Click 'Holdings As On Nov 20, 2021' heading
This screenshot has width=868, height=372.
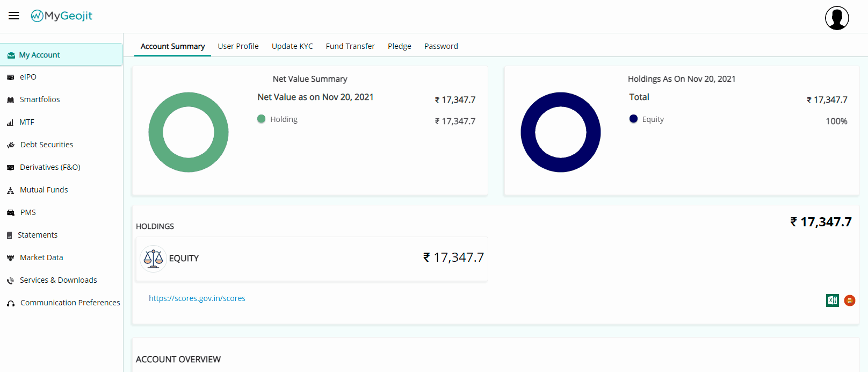click(x=682, y=79)
